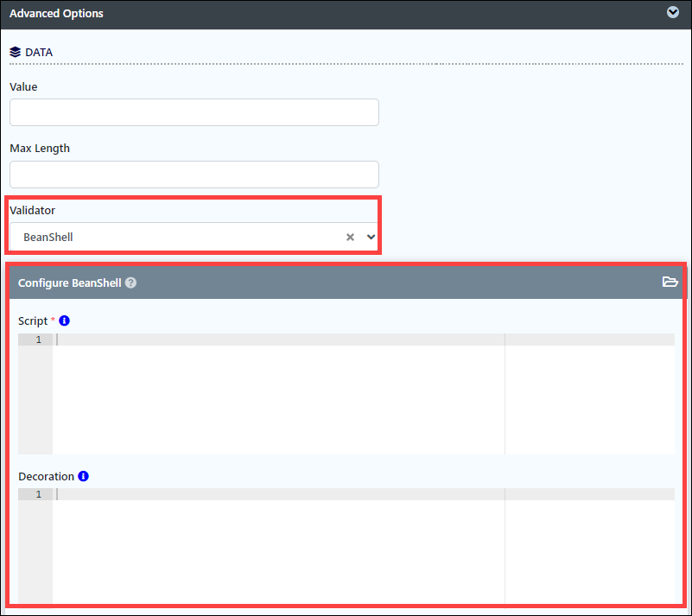Image resolution: width=692 pixels, height=616 pixels.
Task: Open the Validator dropdown arrow
Action: [371, 237]
